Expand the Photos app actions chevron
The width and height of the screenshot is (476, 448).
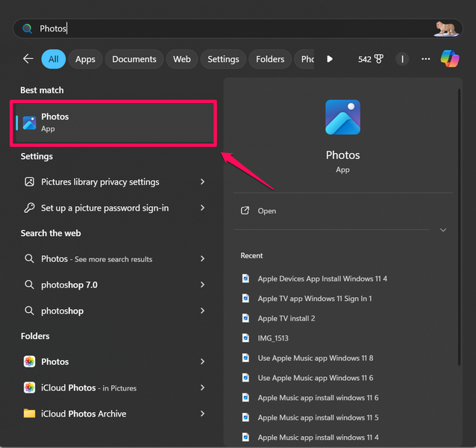click(x=443, y=230)
